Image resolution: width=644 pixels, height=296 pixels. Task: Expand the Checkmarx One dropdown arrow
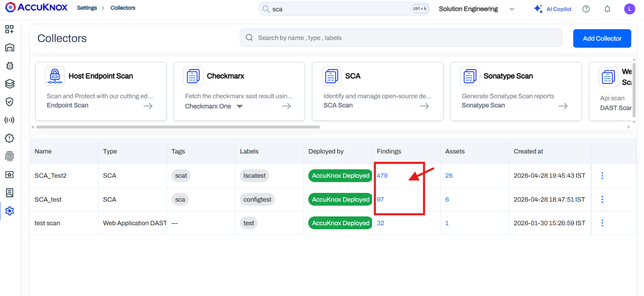coord(239,106)
